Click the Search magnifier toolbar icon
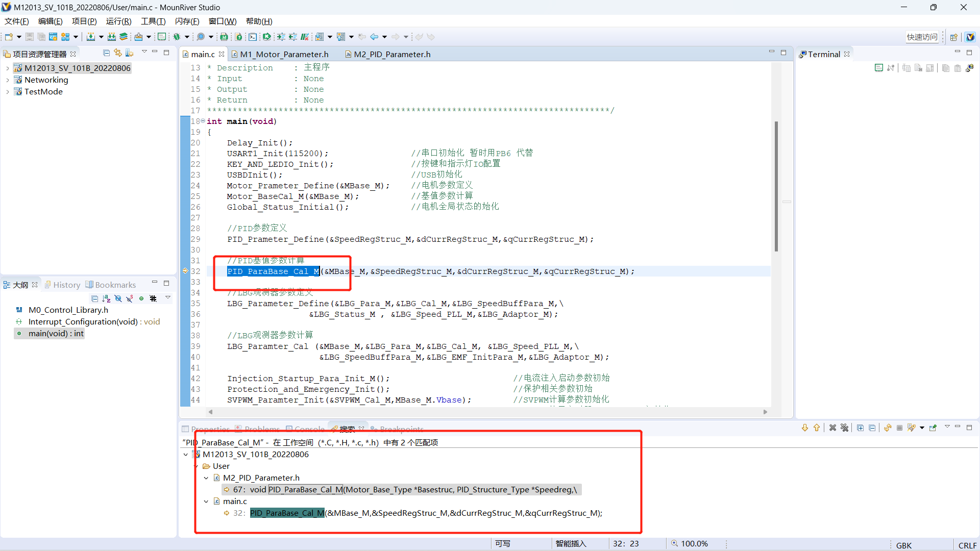This screenshot has height=551, width=980. pos(201,37)
